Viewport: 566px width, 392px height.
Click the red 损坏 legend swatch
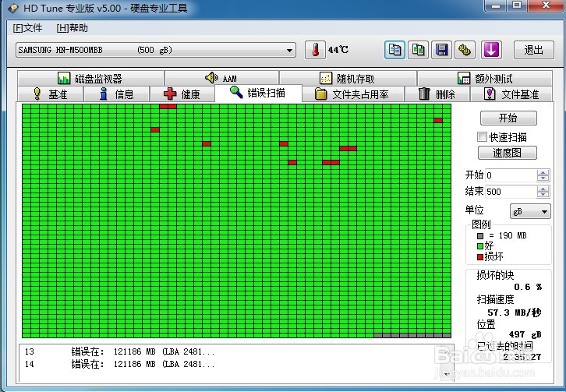click(479, 257)
